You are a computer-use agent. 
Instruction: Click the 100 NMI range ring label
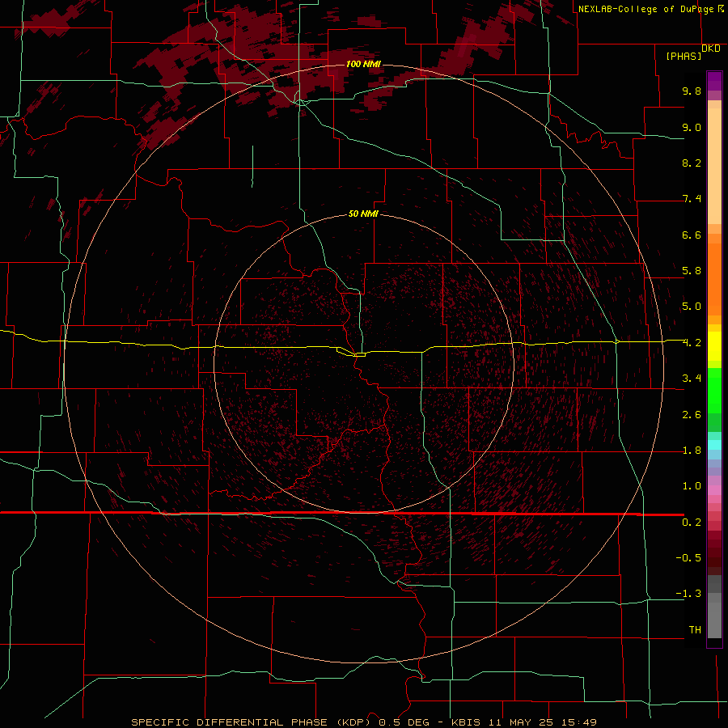pos(363,64)
